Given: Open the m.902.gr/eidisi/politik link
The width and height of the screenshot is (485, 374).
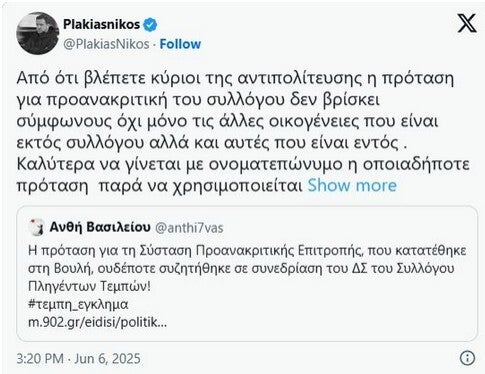Looking at the screenshot, I should [x=98, y=323].
